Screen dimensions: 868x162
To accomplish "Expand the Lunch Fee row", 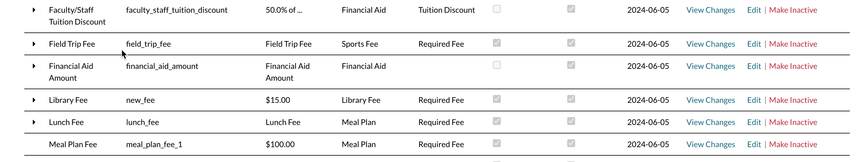I will point(34,123).
